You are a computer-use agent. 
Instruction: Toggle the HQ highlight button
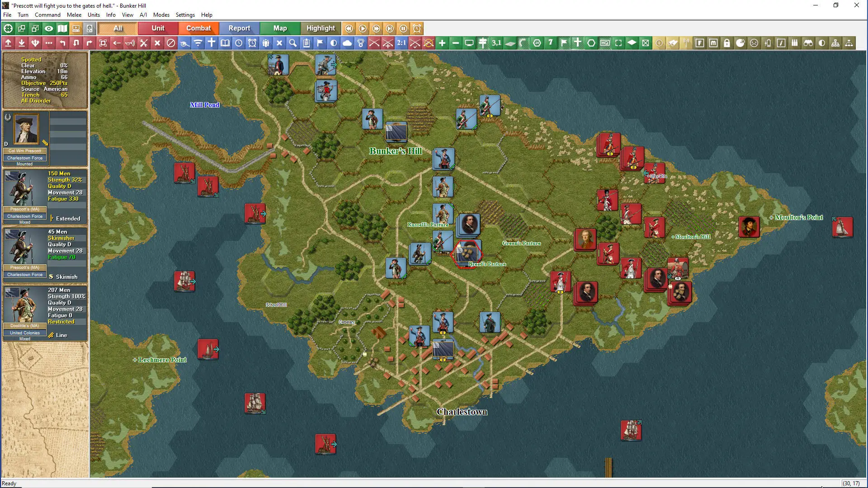point(605,43)
